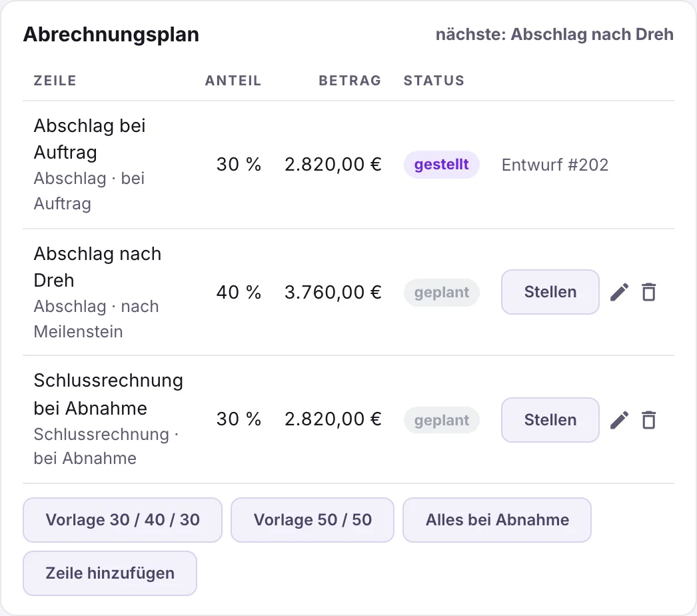The width and height of the screenshot is (697, 616).
Task: Click geplant badge in Schlussrechnung row
Action: click(441, 420)
